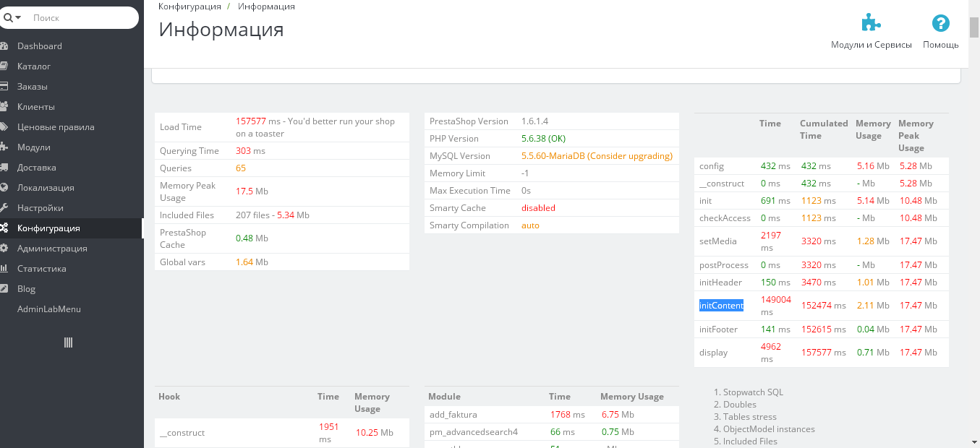980x448 pixels.
Task: Click the Доставка truck icon
Action: pos(4,167)
